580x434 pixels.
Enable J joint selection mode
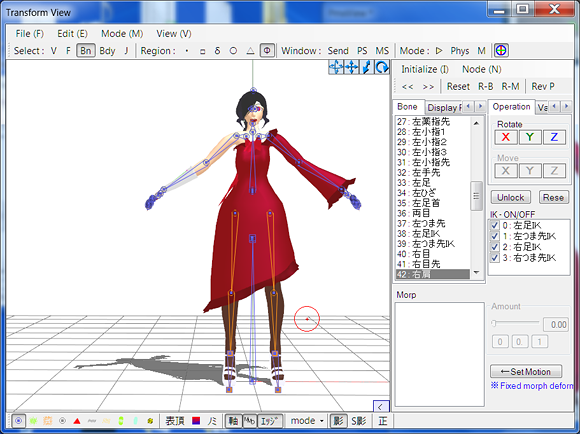[x=126, y=51]
